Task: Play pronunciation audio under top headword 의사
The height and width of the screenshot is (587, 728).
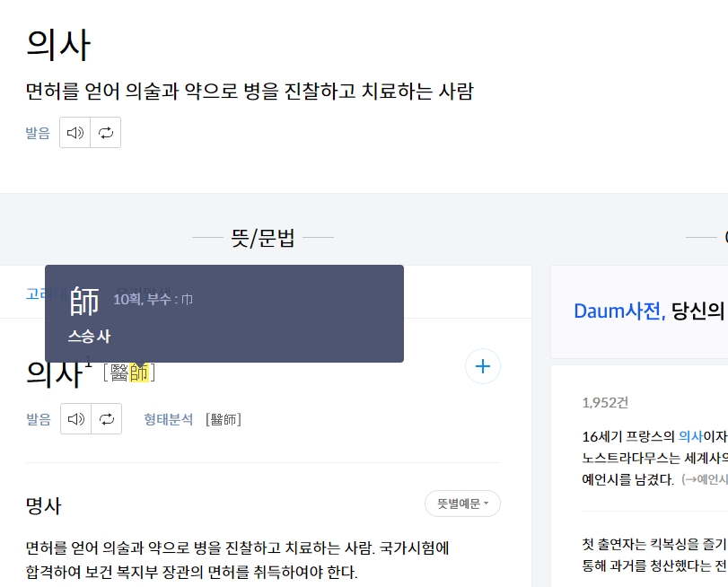Action: (x=75, y=133)
